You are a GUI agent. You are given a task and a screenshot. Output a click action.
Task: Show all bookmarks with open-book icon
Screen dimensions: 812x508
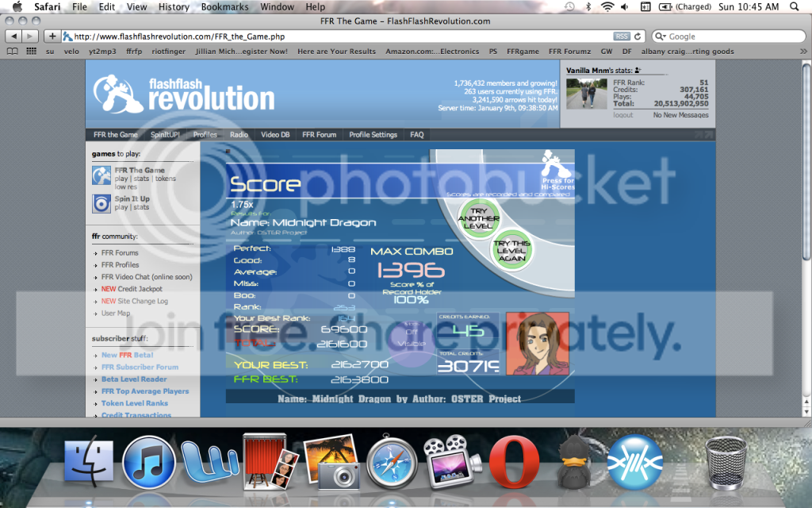pos(12,52)
